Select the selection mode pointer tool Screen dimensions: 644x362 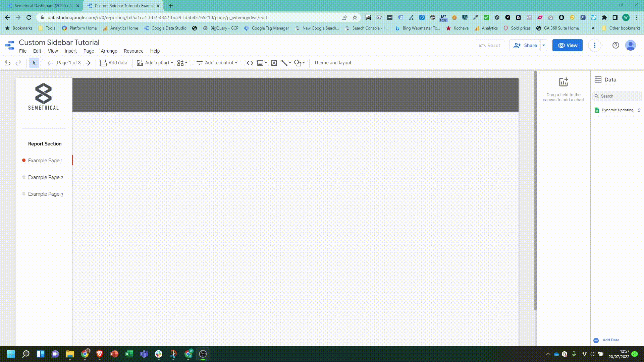coord(34,63)
